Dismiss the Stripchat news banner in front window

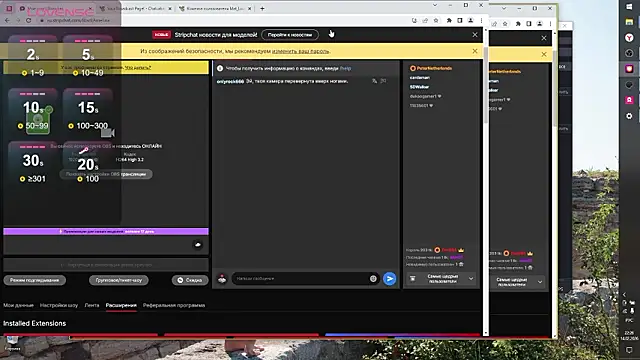(x=475, y=35)
